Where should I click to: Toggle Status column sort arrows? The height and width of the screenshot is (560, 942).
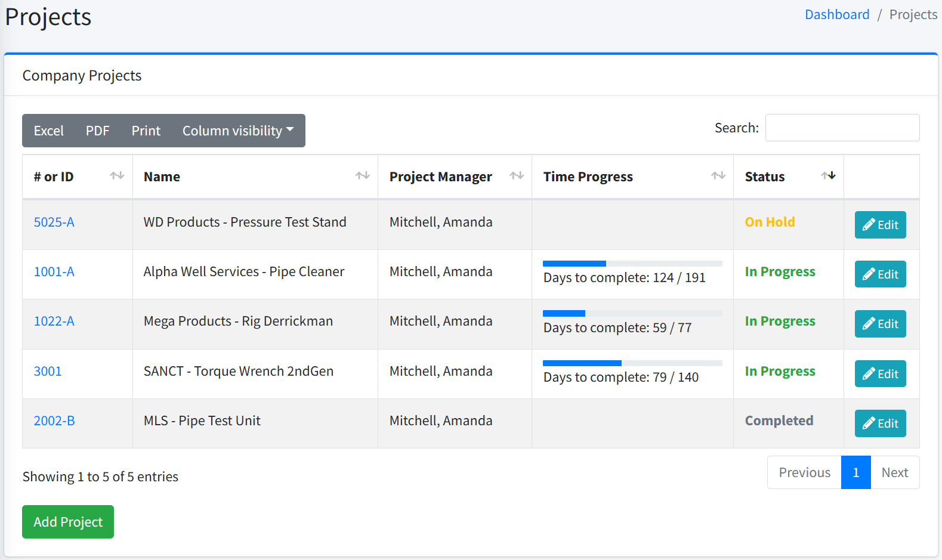point(828,176)
